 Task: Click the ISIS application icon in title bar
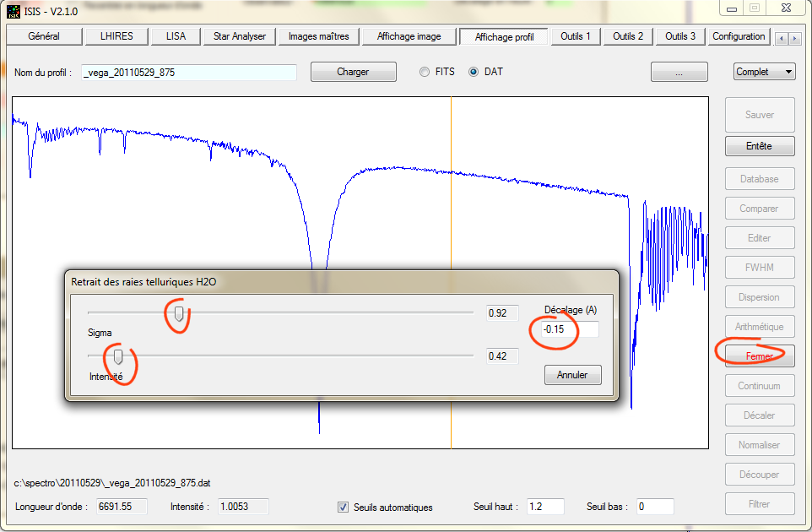[14, 11]
